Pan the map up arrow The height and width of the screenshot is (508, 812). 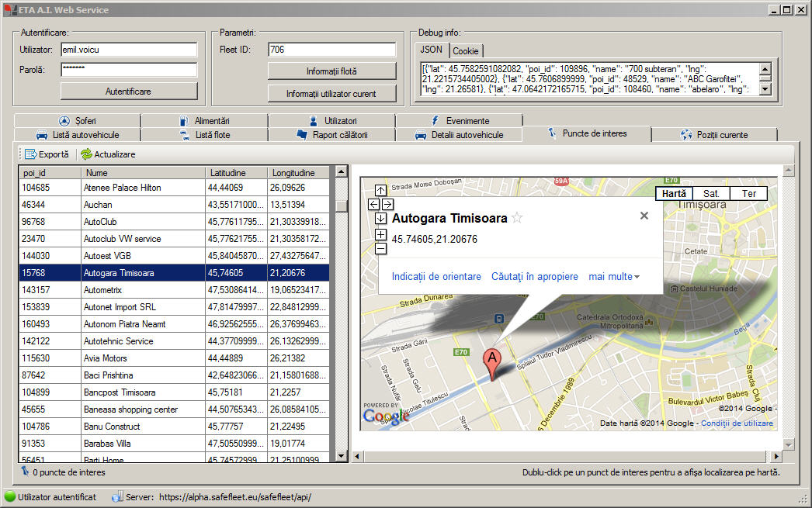point(380,190)
